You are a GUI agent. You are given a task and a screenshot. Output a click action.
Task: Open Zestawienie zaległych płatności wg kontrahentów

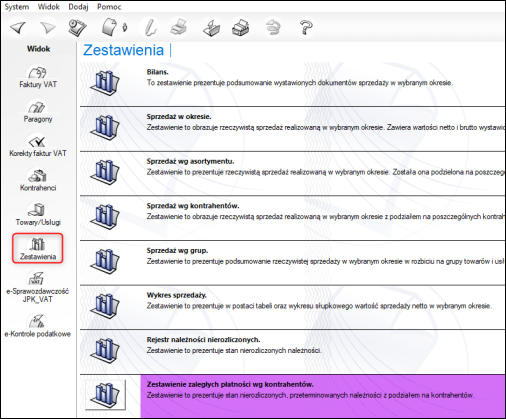(230, 385)
